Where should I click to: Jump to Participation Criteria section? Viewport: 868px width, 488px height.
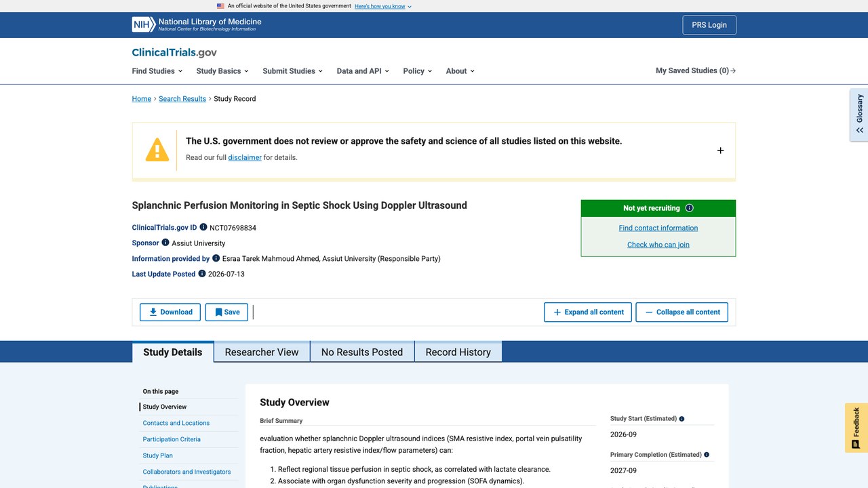172,439
